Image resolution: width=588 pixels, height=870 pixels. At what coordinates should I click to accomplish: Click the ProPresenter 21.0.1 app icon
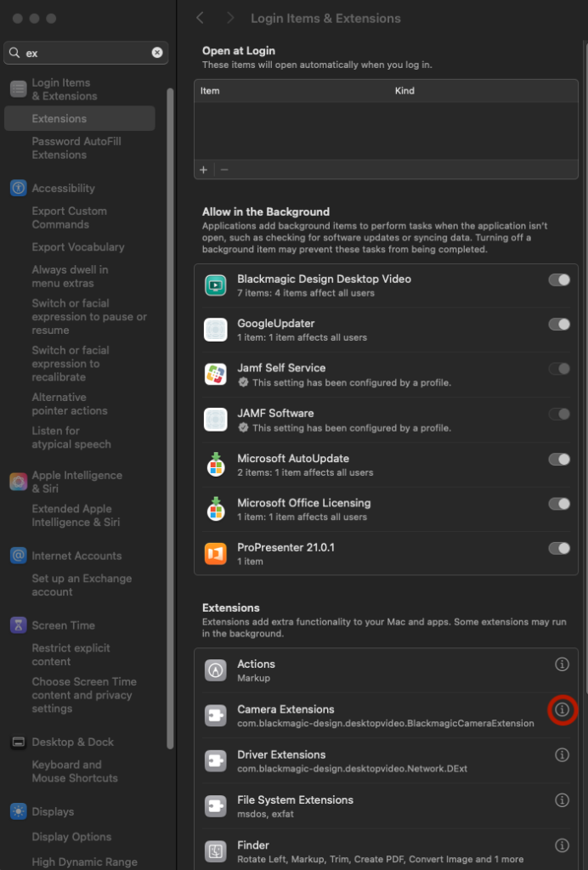(216, 554)
